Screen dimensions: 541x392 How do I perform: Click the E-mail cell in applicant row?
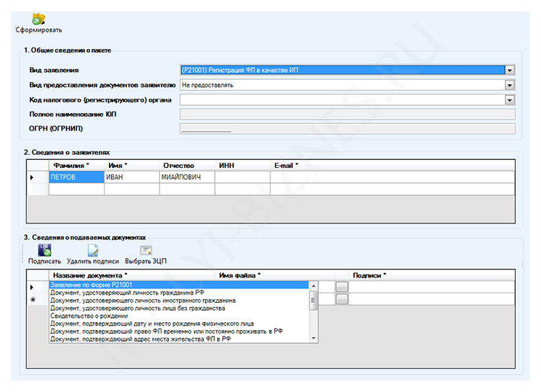pyautogui.click(x=392, y=177)
